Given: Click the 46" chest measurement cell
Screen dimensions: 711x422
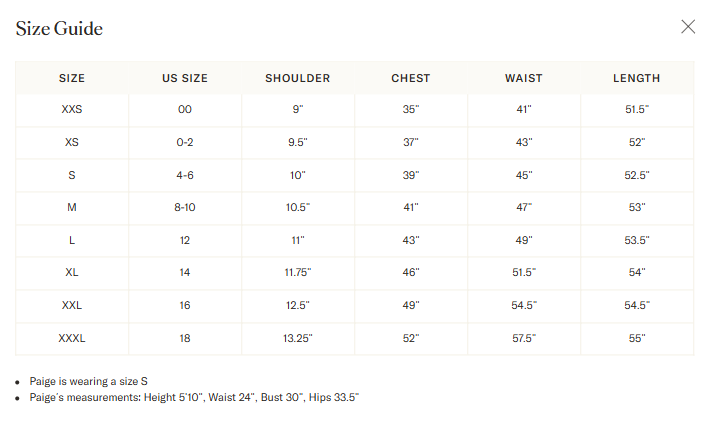Looking at the screenshot, I should (x=411, y=272).
